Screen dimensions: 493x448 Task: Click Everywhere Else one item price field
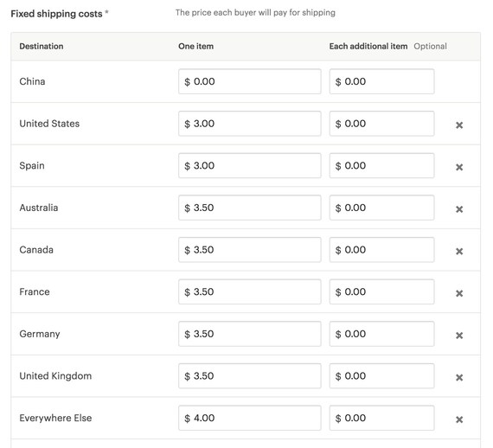click(x=250, y=418)
